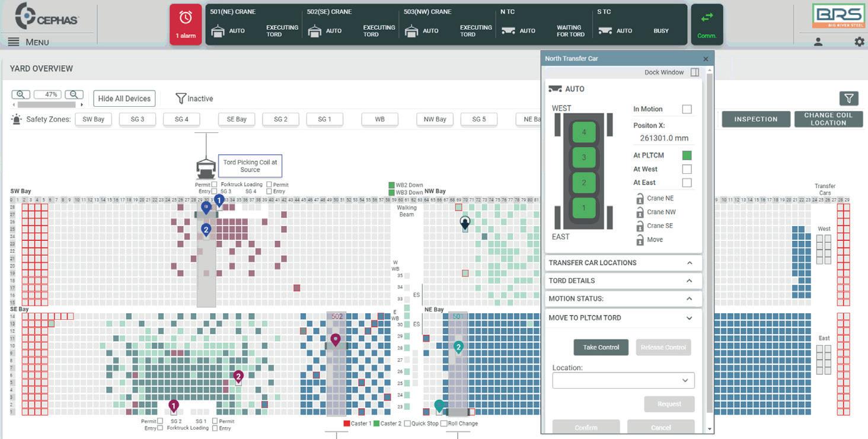Click the Caster 1 red legend swatch

(x=347, y=424)
